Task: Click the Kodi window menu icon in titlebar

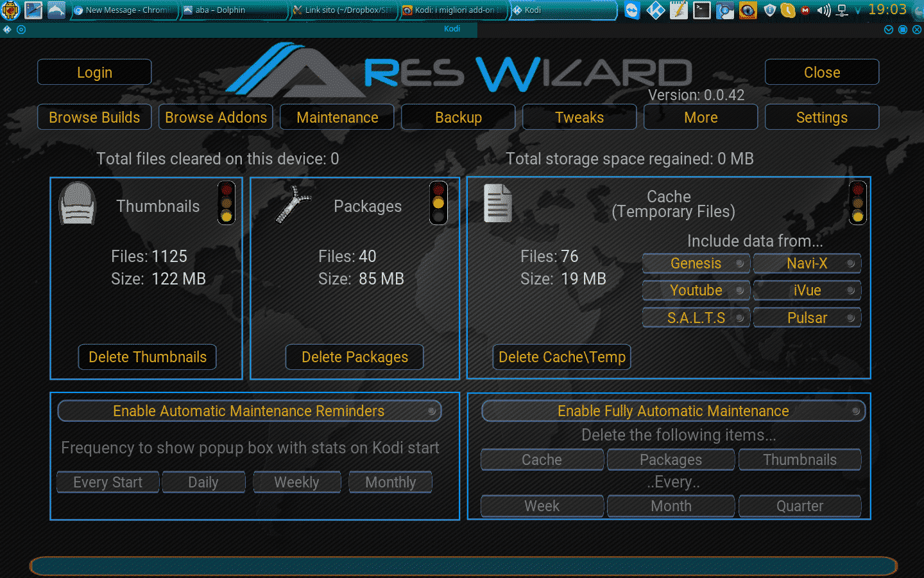Action: tap(8, 30)
